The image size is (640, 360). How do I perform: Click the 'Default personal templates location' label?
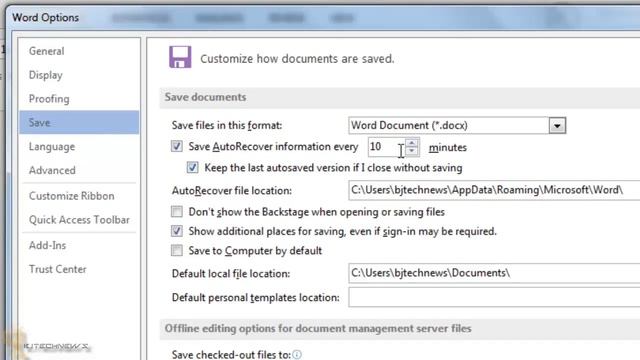256,298
